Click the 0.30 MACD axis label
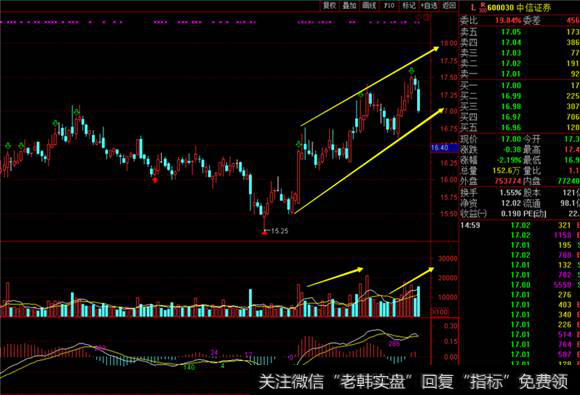The height and width of the screenshot is (395, 580). coord(450,326)
